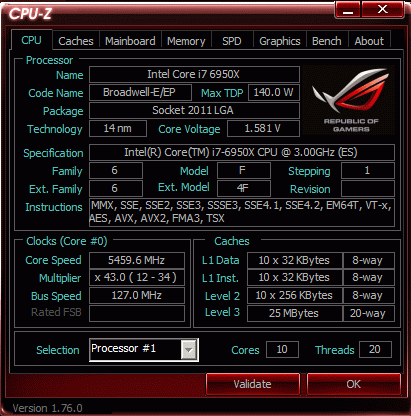
Task: Click the Instructions list box
Action: point(242,212)
